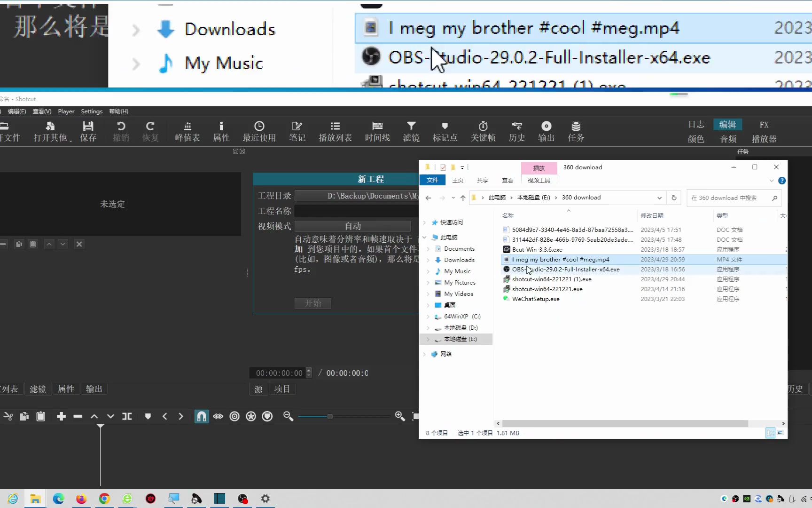Viewport: 812px width, 508px height.
Task: Toggle ripple trim and drop
Action: [x=234, y=416]
